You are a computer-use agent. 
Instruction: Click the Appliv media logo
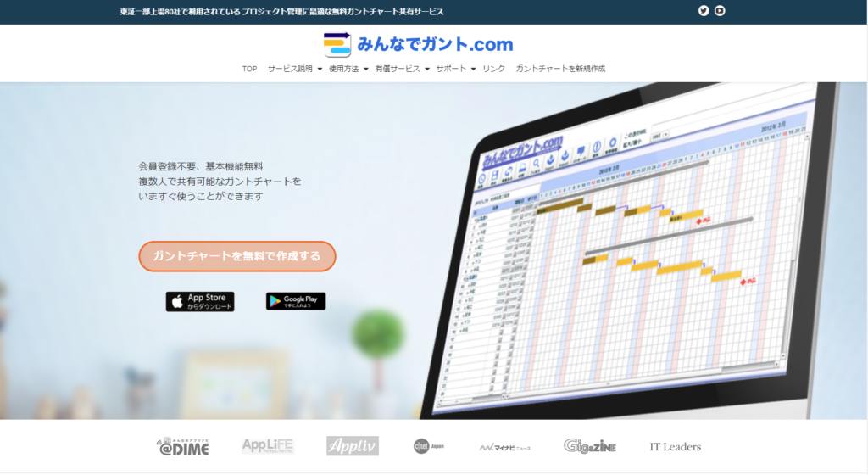click(x=352, y=445)
